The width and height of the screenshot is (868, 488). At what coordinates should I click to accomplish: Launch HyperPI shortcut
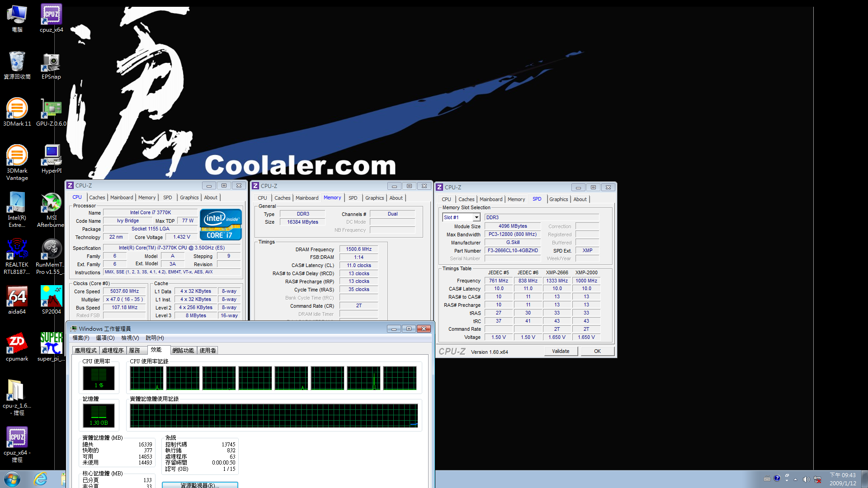coord(51,159)
